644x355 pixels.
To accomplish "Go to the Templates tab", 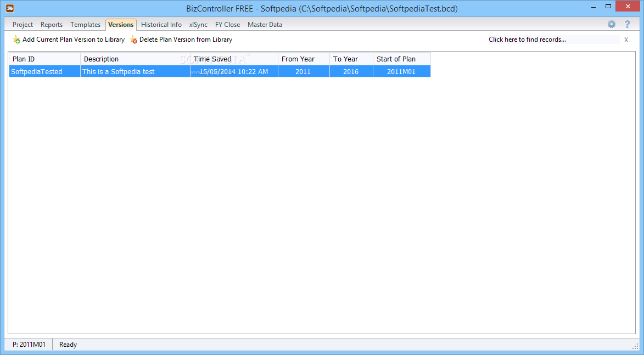I will [x=85, y=25].
